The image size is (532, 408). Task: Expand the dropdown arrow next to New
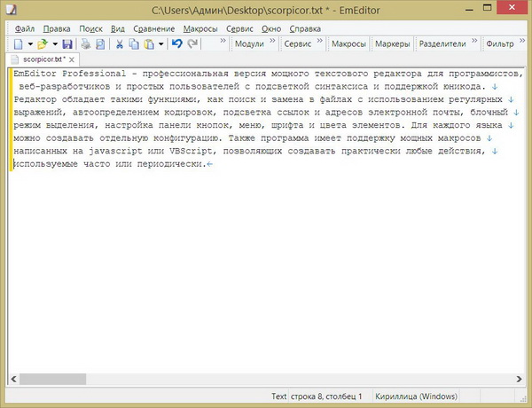point(29,43)
